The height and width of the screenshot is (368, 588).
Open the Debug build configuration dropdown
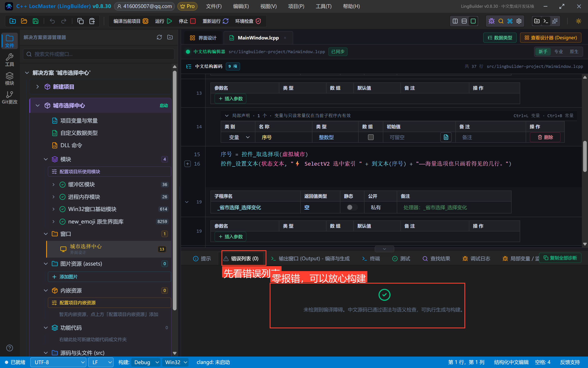pyautogui.click(x=146, y=362)
